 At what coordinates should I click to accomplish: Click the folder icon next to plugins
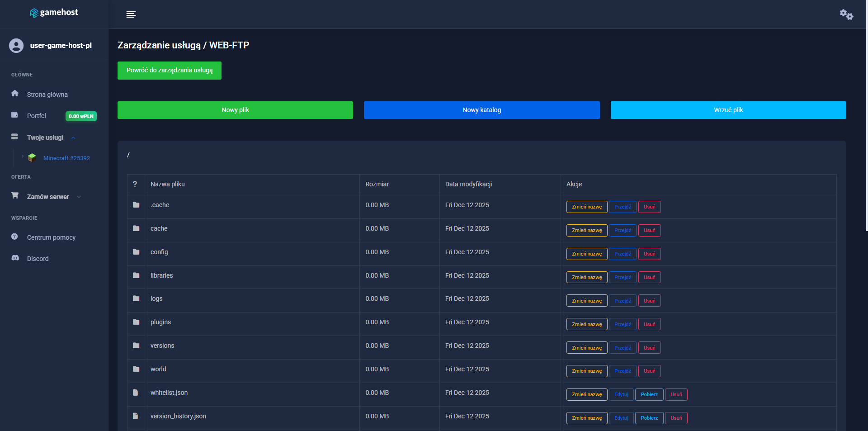pyautogui.click(x=136, y=322)
